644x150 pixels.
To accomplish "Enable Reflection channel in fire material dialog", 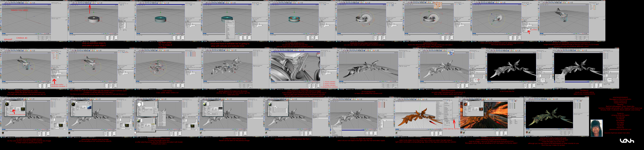I will 464,109.
